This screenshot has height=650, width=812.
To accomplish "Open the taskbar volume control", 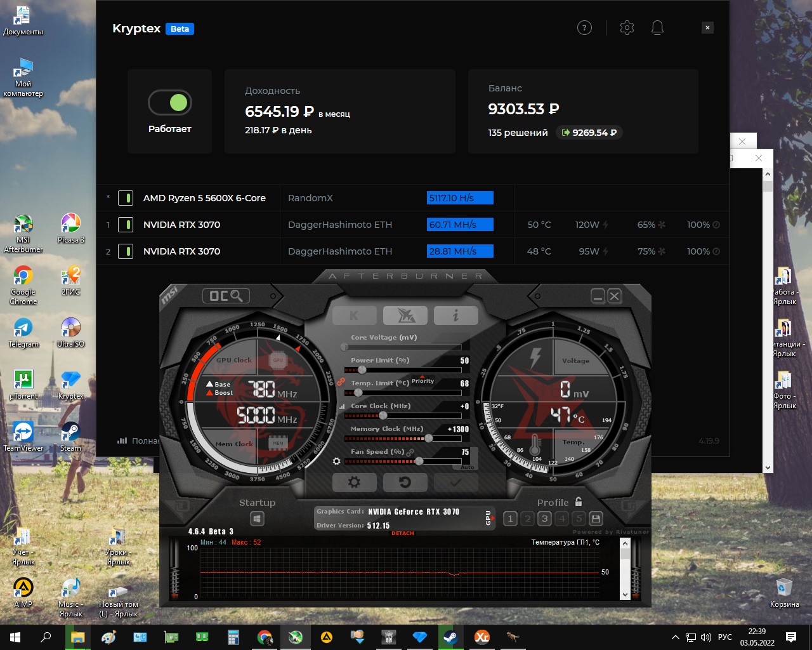I will [x=705, y=637].
